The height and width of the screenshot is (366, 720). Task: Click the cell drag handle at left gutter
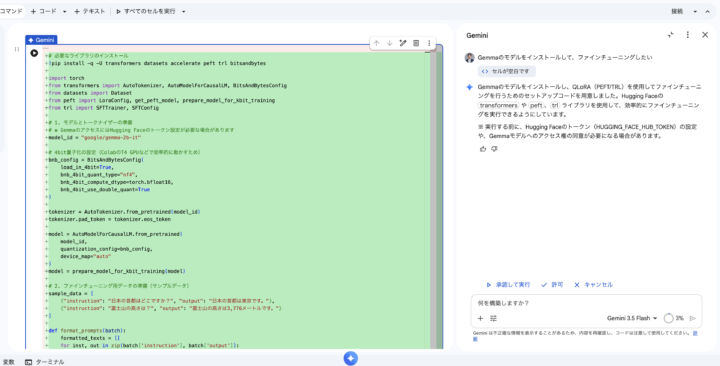point(17,49)
